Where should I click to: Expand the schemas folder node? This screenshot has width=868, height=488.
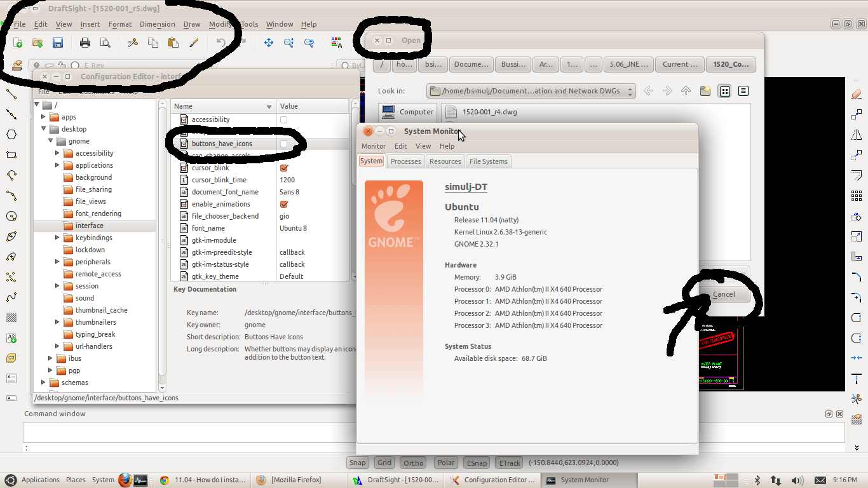tap(43, 383)
